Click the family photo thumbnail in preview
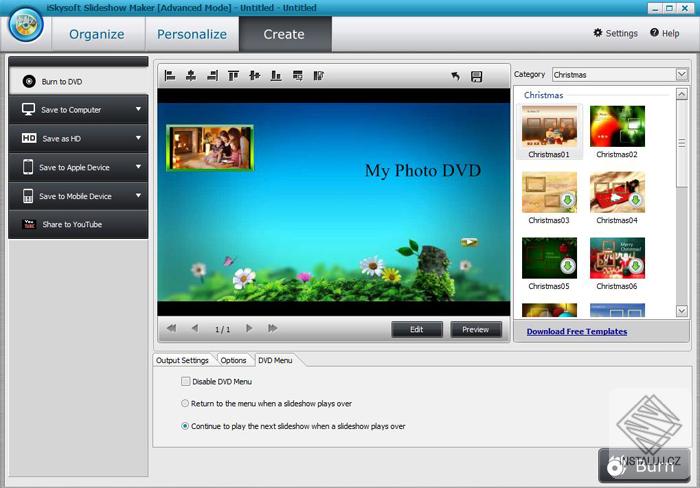 point(210,148)
